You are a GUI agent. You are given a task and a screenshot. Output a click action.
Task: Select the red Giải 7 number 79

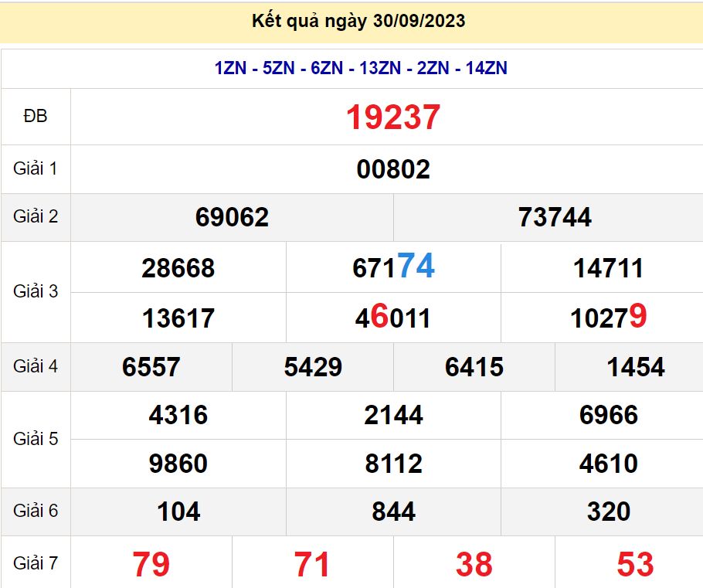[x=151, y=564]
